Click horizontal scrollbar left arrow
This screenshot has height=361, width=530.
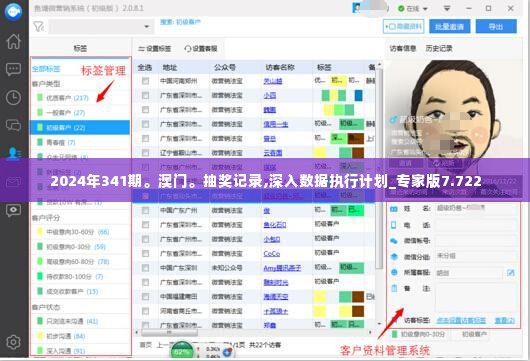137,333
